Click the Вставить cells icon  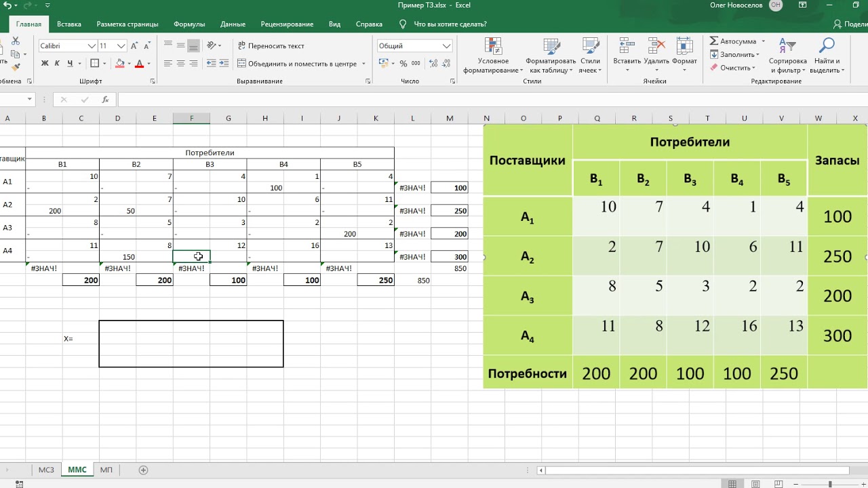627,47
